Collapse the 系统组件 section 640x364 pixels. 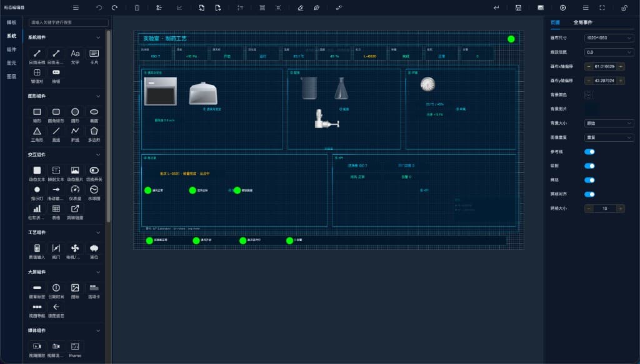[98, 37]
